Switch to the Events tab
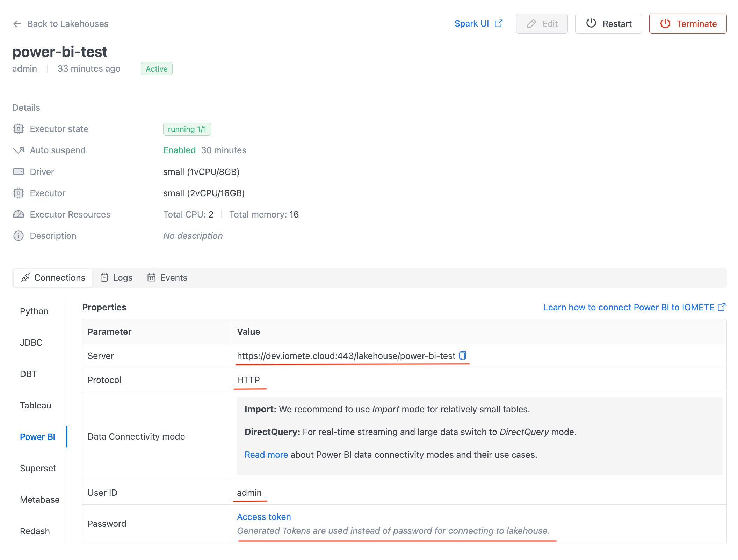Image resolution: width=738 pixels, height=560 pixels. 167,278
